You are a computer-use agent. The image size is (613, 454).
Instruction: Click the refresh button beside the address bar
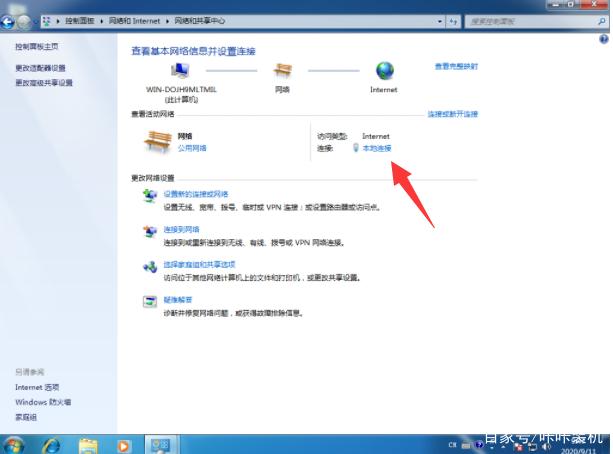point(453,22)
